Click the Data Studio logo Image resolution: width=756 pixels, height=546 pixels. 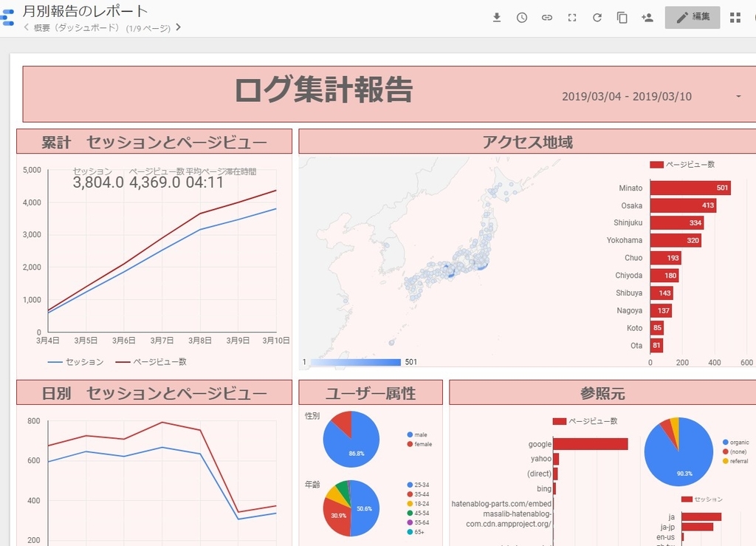point(8,17)
